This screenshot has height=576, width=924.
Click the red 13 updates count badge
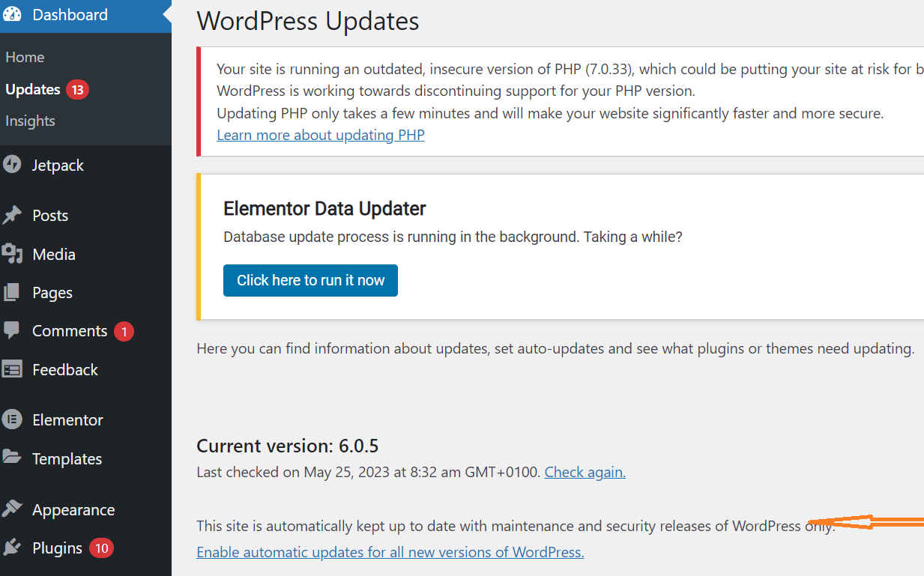[77, 90]
